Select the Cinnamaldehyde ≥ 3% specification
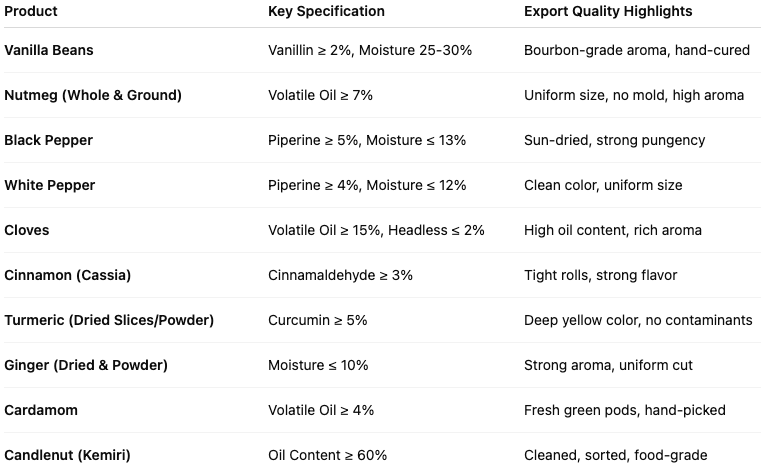 tap(340, 275)
